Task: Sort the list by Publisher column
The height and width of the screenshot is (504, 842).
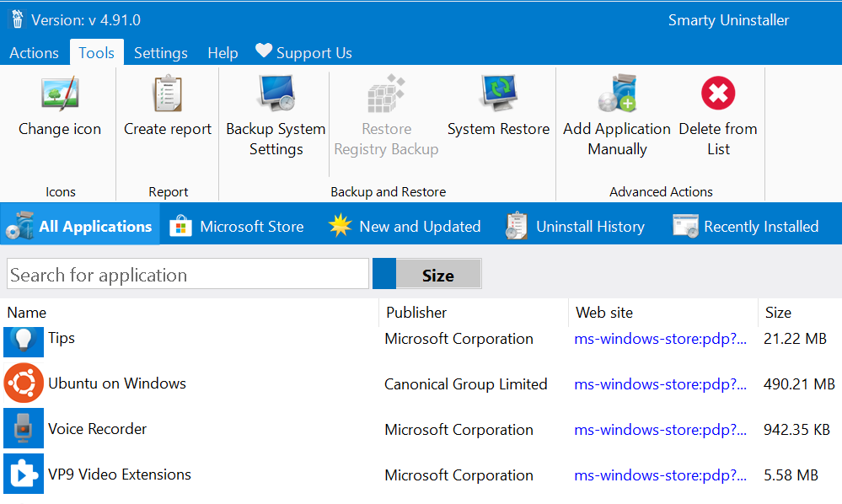Action: click(416, 312)
